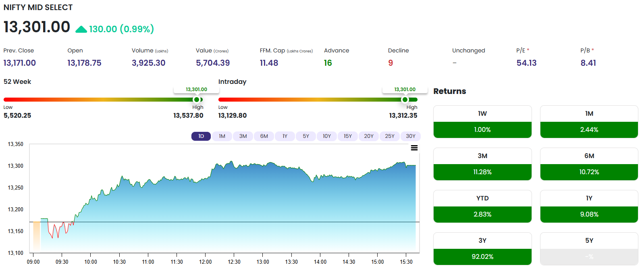Viewport: 644px width, 273px height.
Task: Click the index value 13,301.00 heading
Action: point(37,27)
